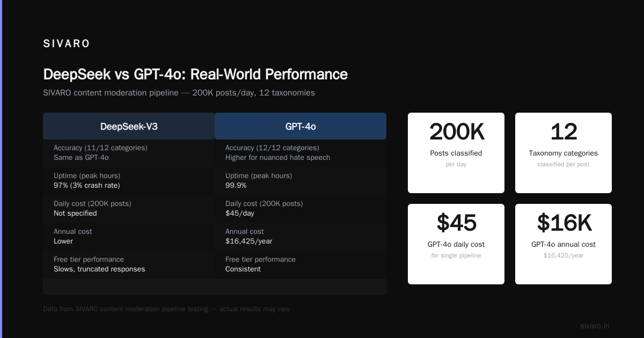The width and height of the screenshot is (644, 338).
Task: Open the 12 Taxonomy categories card
Action: coord(563,153)
